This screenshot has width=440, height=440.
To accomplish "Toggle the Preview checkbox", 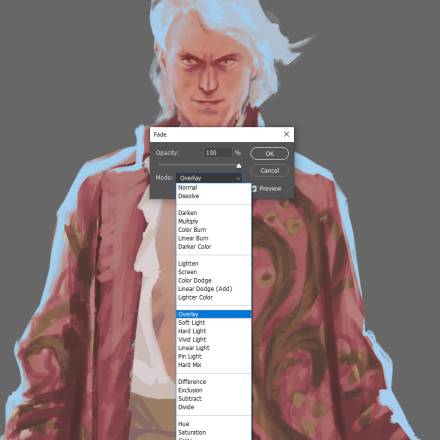I will pyautogui.click(x=254, y=189).
